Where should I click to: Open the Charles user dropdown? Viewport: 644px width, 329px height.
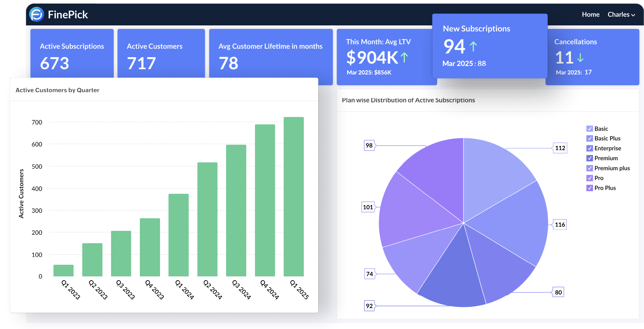coord(621,14)
